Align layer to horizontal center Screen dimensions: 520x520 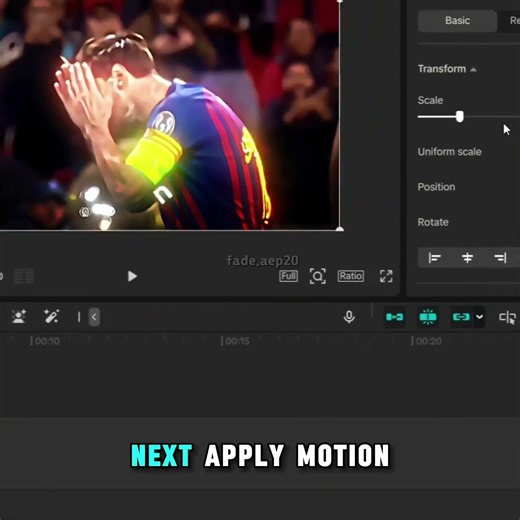tap(467, 258)
